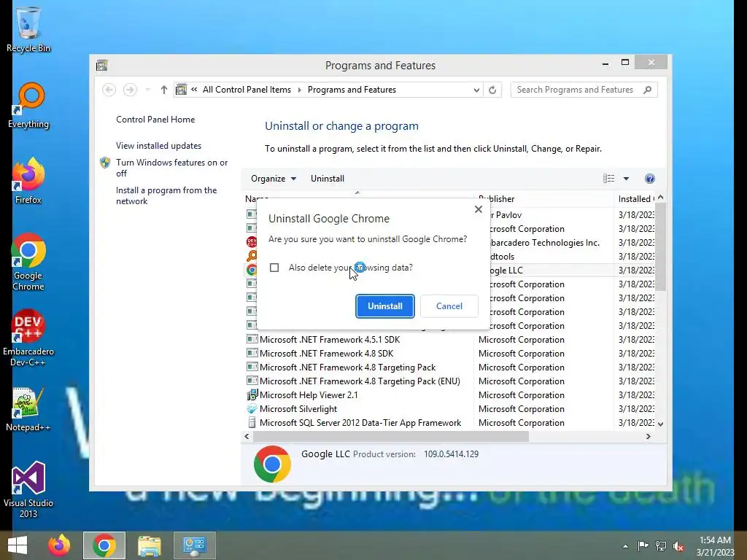This screenshot has width=747, height=560.
Task: Switch to Chrome in the taskbar
Action: 104,545
